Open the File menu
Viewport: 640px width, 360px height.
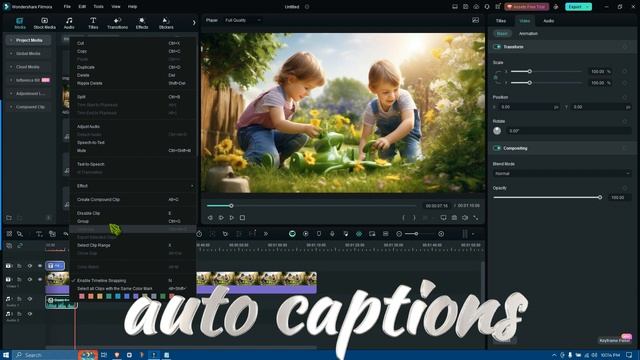[67, 7]
